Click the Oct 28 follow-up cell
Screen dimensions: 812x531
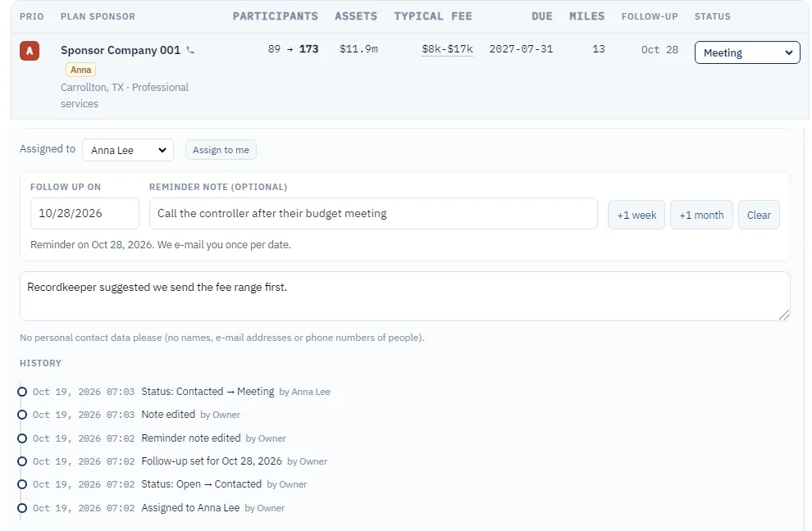point(659,50)
